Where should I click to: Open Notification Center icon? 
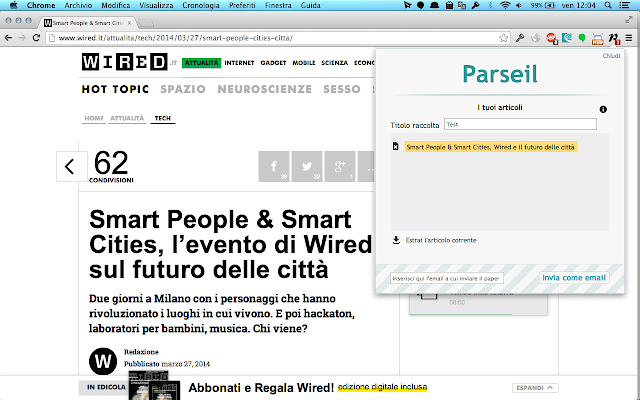pos(624,5)
